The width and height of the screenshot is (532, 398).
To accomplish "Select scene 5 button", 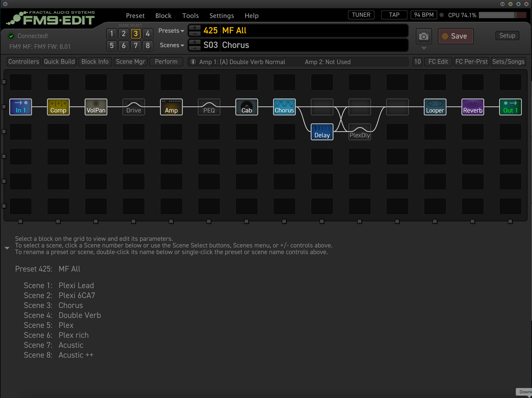I will [x=112, y=46].
